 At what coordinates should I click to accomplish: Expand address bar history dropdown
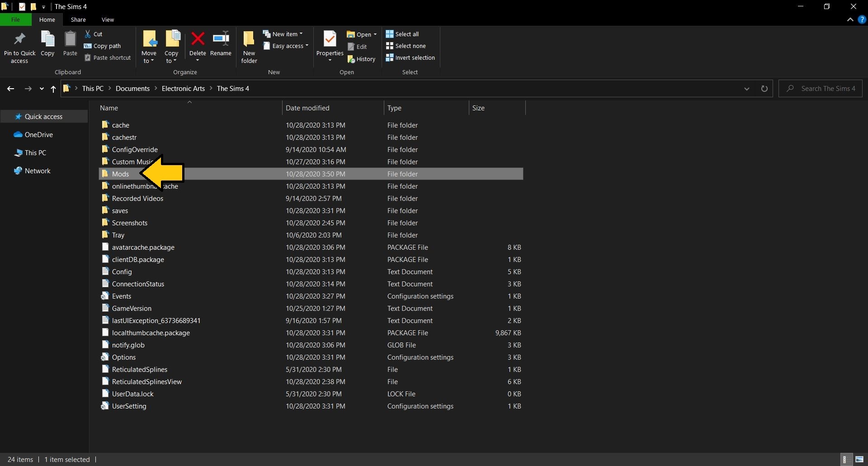[747, 89]
